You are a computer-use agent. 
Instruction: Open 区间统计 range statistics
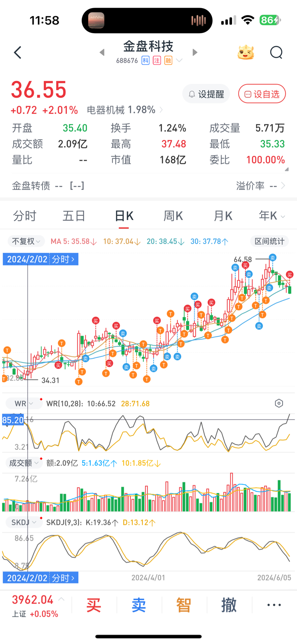point(270,241)
